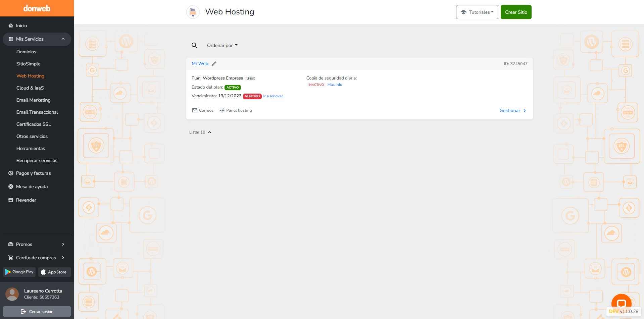Open Cloud & IaaS section
644x319 pixels.
click(x=30, y=88)
